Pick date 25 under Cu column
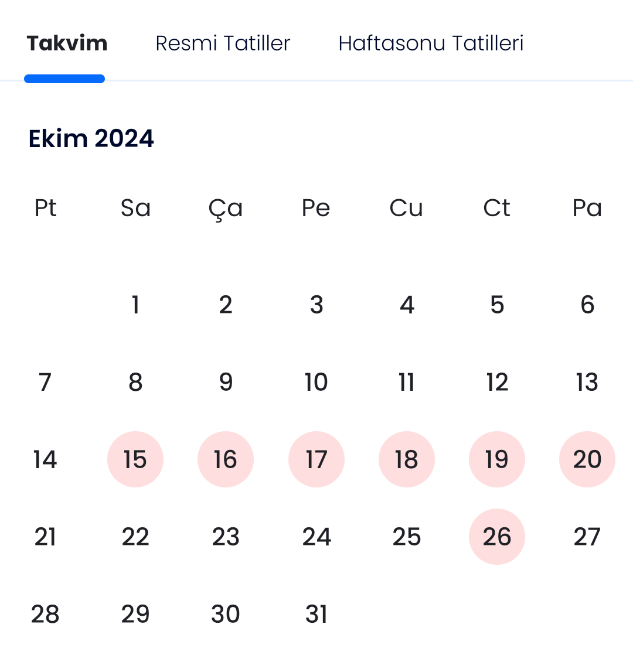The width and height of the screenshot is (633, 672). pyautogui.click(x=407, y=537)
